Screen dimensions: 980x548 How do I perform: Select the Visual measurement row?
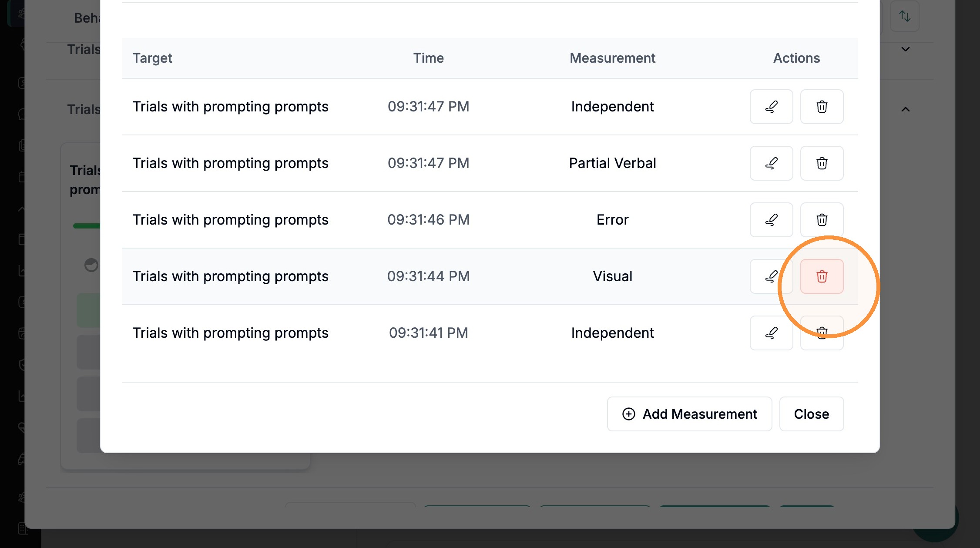pyautogui.click(x=490, y=276)
